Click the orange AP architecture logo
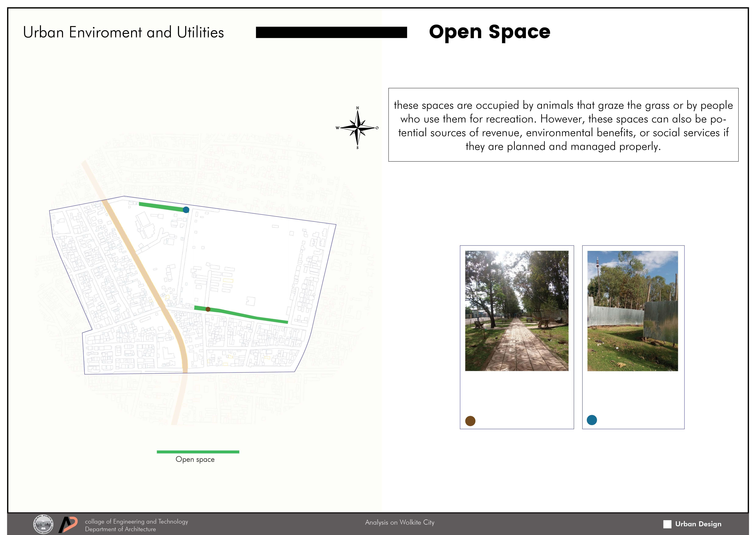 click(68, 524)
